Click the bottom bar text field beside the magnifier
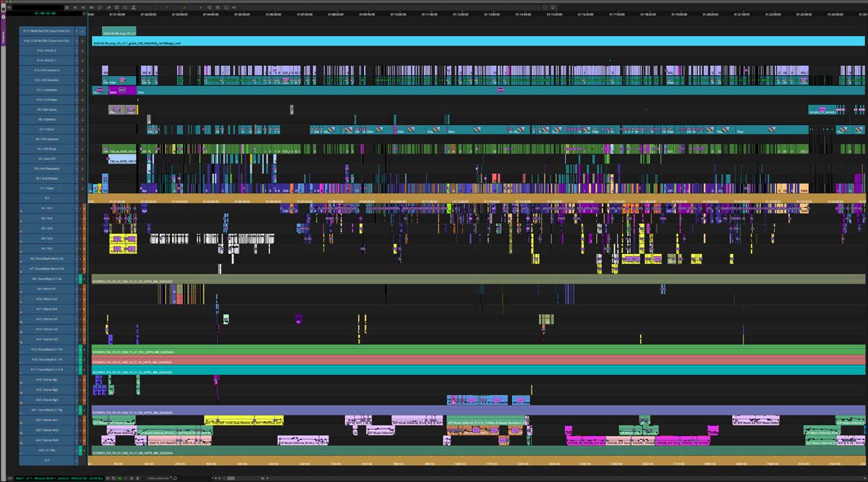This screenshot has width=868, height=482. coord(158,478)
